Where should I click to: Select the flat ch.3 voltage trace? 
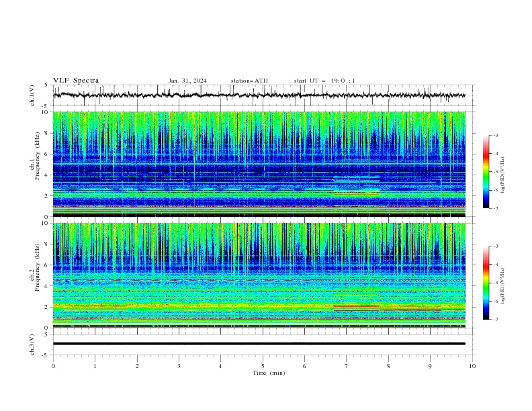click(x=259, y=344)
